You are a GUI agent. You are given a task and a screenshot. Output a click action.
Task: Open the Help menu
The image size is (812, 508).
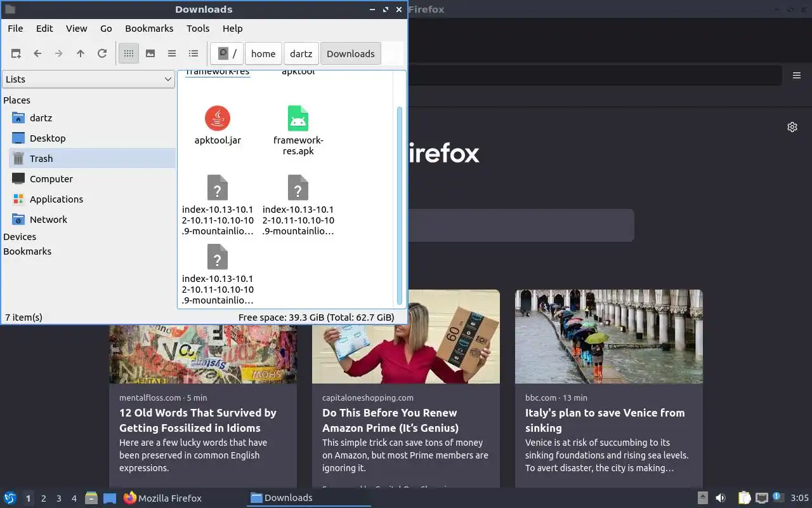pyautogui.click(x=233, y=29)
